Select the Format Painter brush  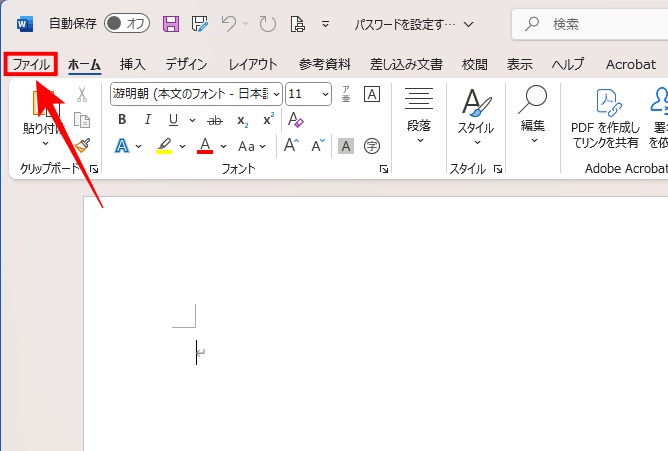tap(82, 145)
